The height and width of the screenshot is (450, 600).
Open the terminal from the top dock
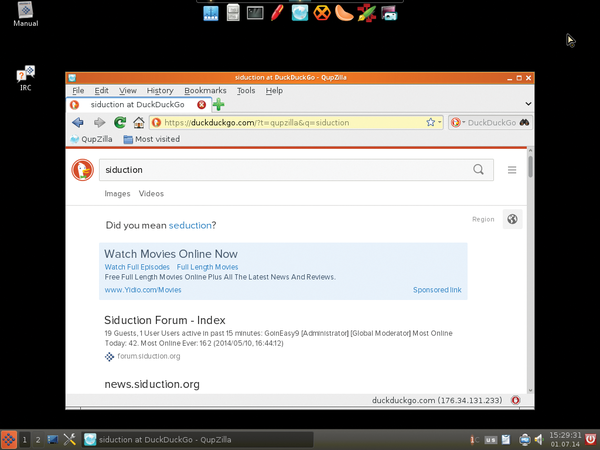point(255,13)
